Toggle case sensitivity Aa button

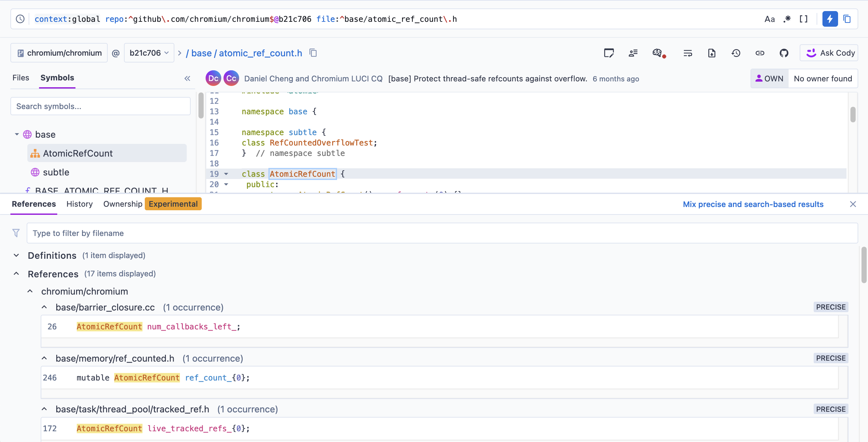tap(769, 19)
